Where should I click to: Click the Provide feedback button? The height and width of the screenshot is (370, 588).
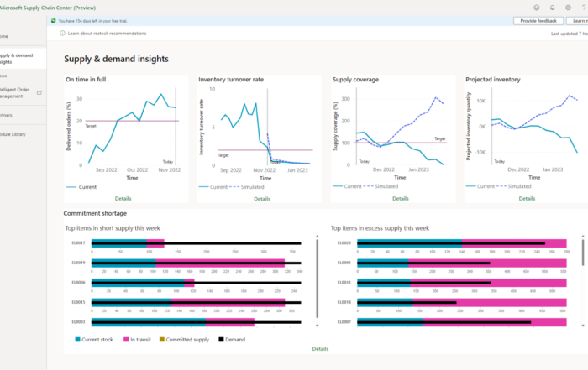pos(538,21)
